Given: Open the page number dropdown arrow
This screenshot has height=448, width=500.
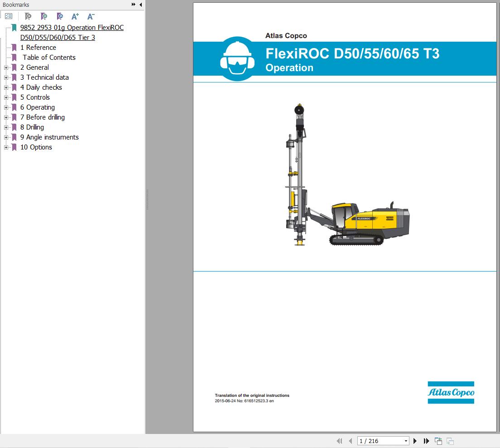Looking at the screenshot, I should (x=405, y=440).
